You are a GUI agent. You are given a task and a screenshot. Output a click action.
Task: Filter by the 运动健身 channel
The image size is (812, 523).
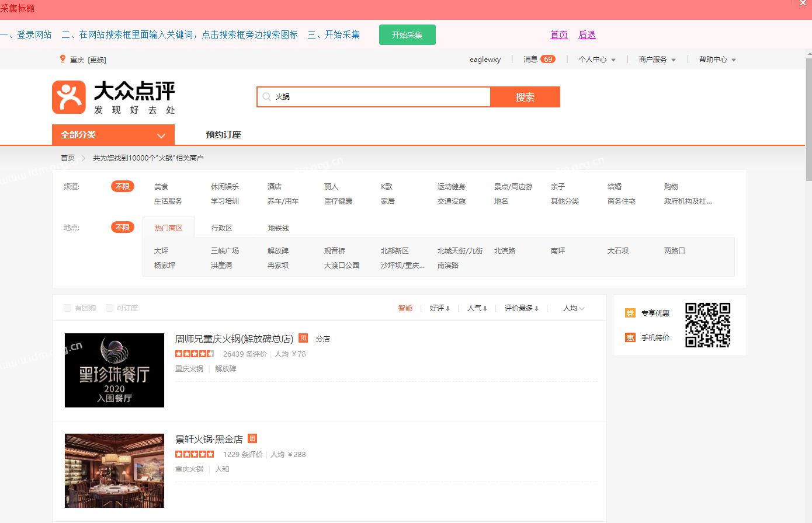[x=452, y=187]
